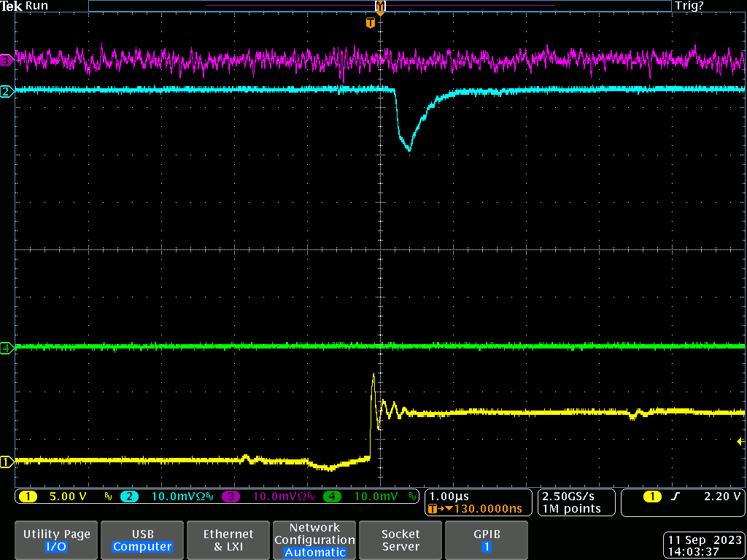Click the magenta channel 3 ground marker
Image resolution: width=747 pixels, height=560 pixels.
[x=7, y=60]
